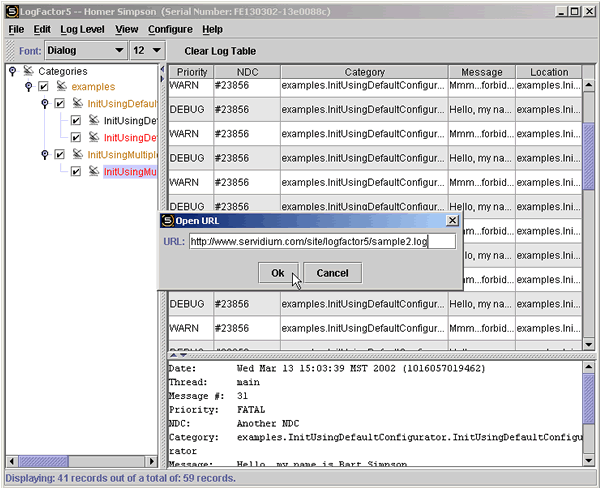Click the InitUsingMultiple category icon

tap(77, 155)
